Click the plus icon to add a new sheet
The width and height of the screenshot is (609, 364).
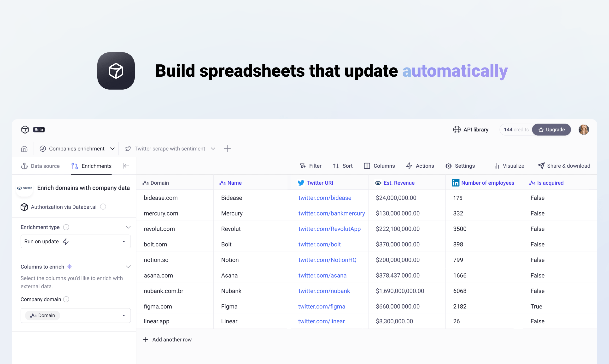[227, 148]
